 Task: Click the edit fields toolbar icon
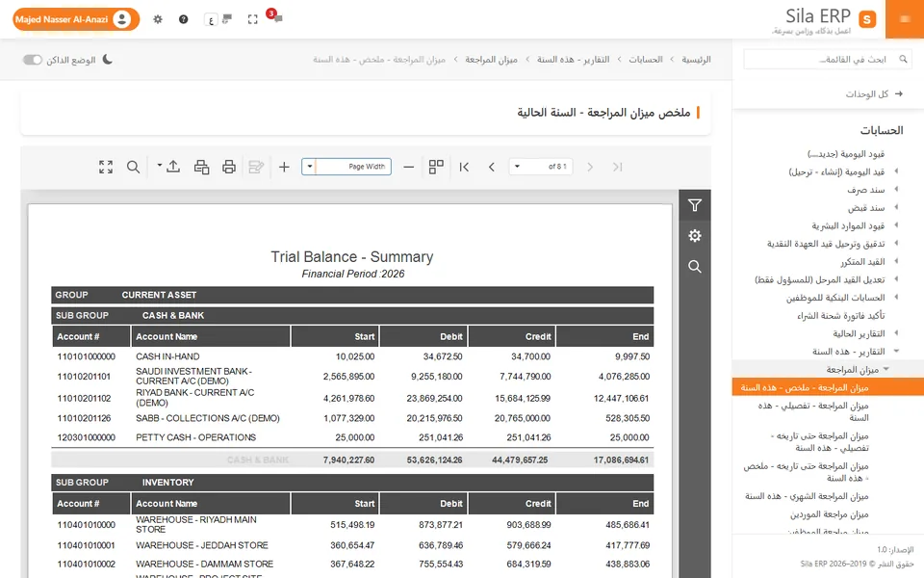tap(256, 167)
